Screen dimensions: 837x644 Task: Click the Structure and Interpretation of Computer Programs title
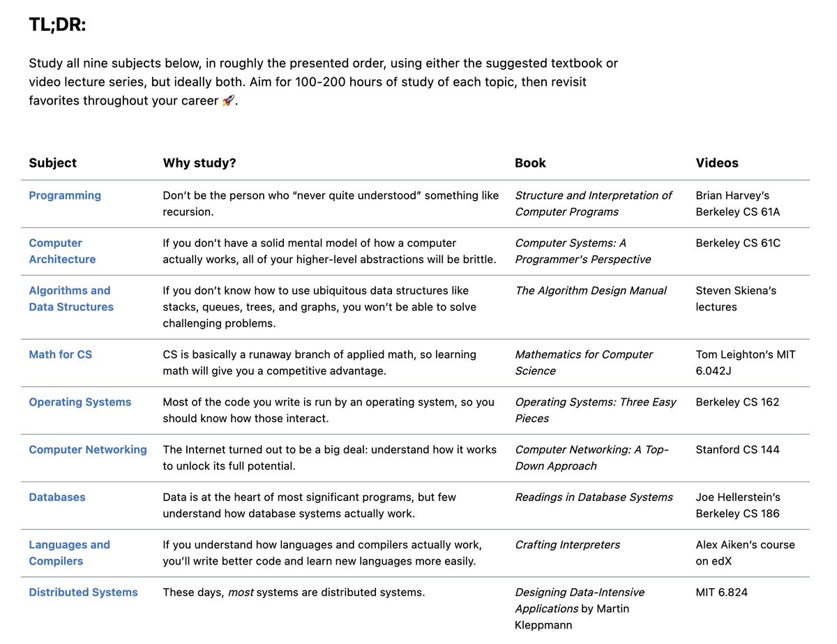click(x=594, y=204)
